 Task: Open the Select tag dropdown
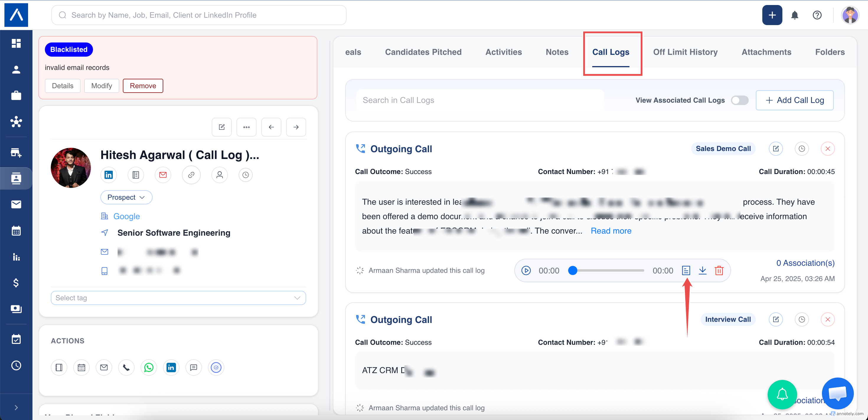point(178,298)
